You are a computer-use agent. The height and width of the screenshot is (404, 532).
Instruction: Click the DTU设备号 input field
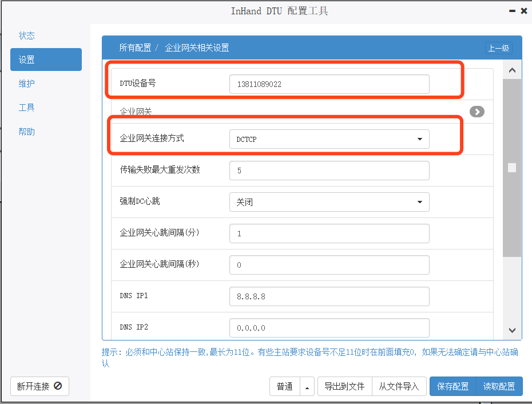329,84
